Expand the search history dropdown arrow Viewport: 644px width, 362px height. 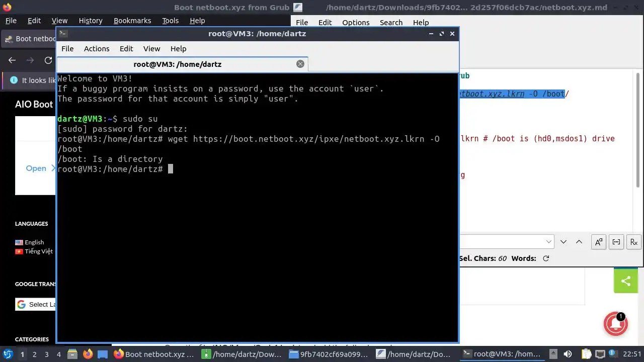coord(549,242)
